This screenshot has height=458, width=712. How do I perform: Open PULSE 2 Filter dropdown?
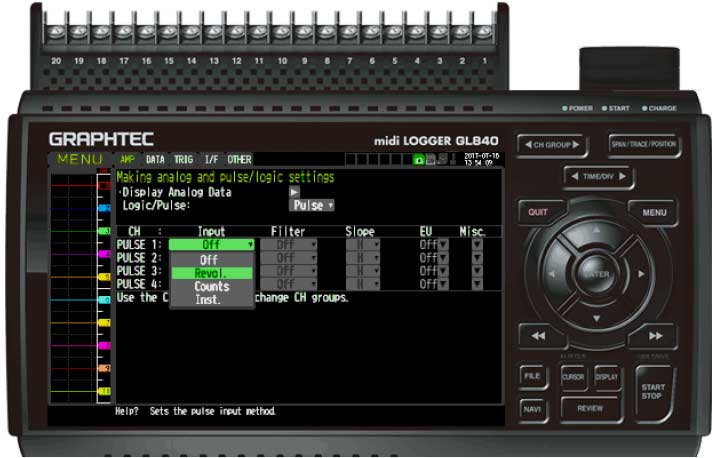pos(289,258)
